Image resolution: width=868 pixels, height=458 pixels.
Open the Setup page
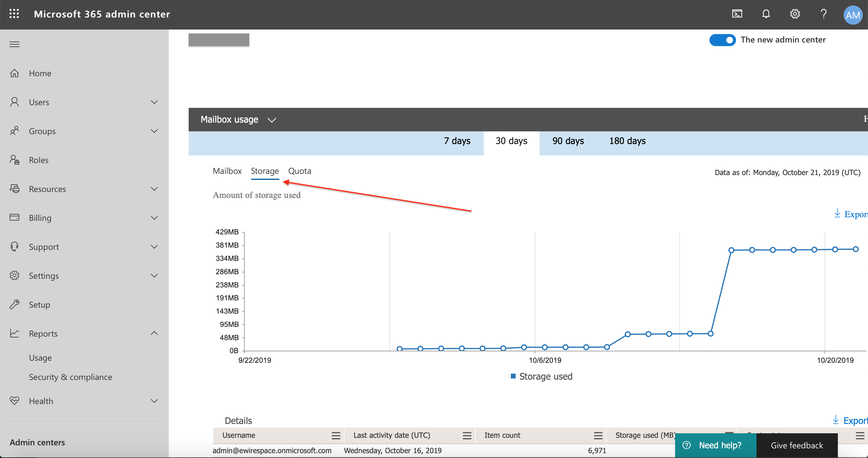pyautogui.click(x=39, y=305)
